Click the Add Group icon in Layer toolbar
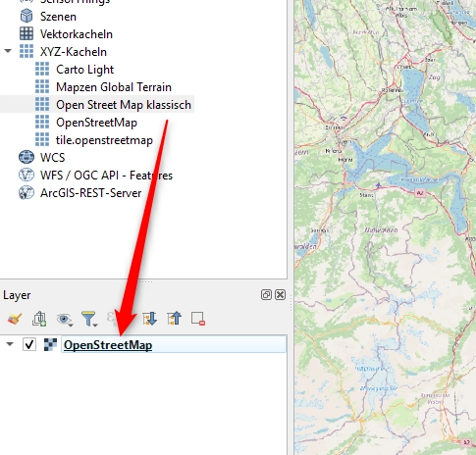The width and height of the screenshot is (476, 455). point(39,319)
